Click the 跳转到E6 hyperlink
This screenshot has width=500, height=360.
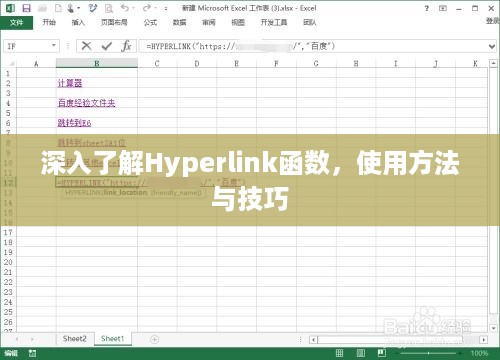74,123
